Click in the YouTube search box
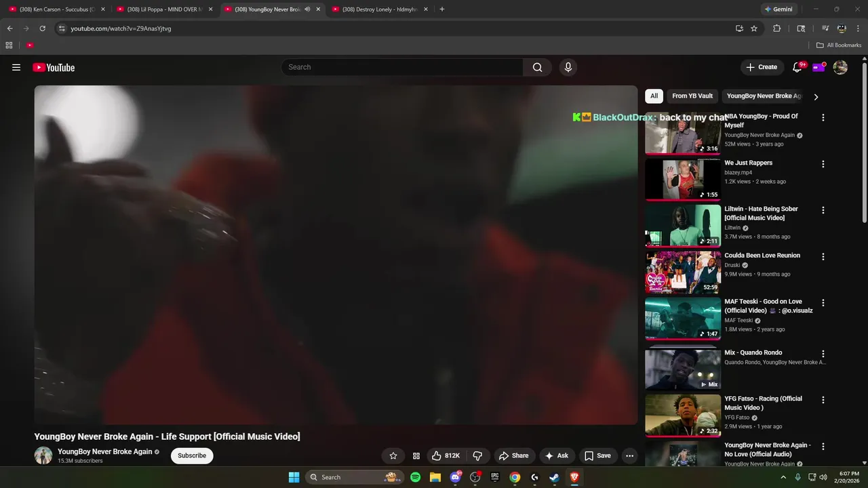This screenshot has height=488, width=868. [402, 67]
